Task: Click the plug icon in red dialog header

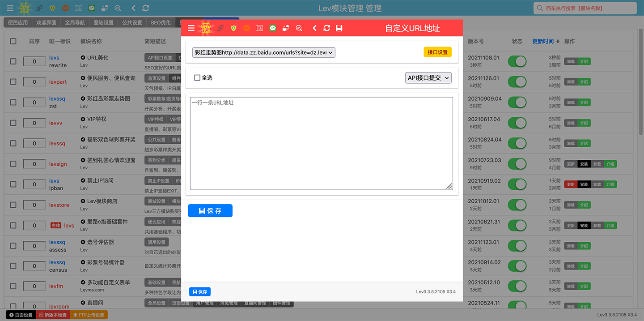Action: click(220, 28)
